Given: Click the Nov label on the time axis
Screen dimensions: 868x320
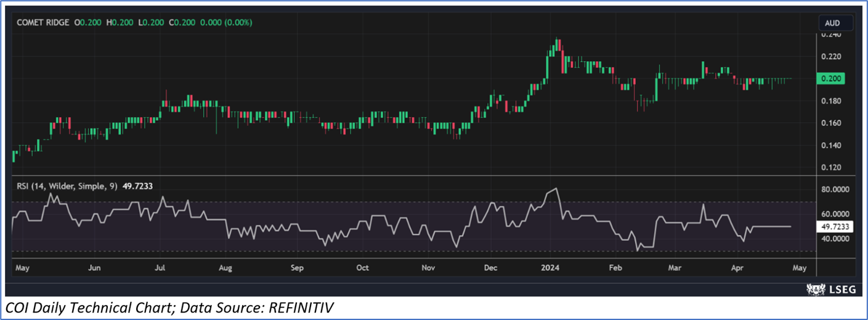Looking at the screenshot, I should pos(428,268).
